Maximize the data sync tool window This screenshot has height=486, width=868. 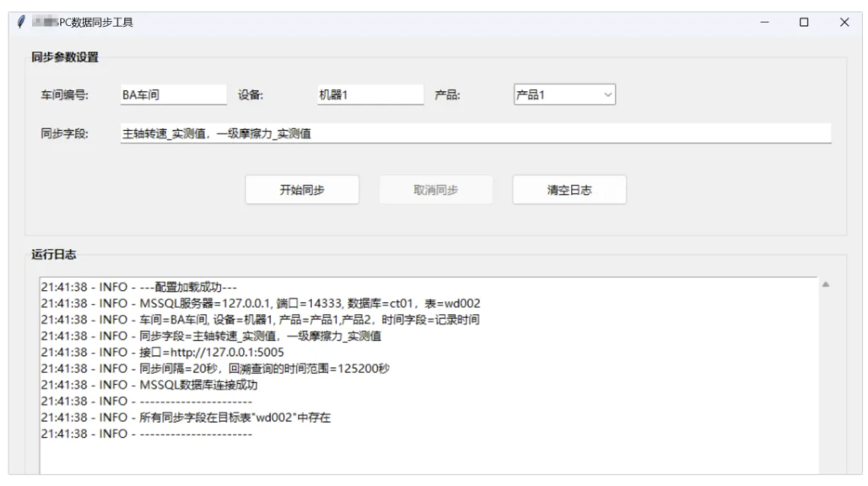(x=804, y=23)
